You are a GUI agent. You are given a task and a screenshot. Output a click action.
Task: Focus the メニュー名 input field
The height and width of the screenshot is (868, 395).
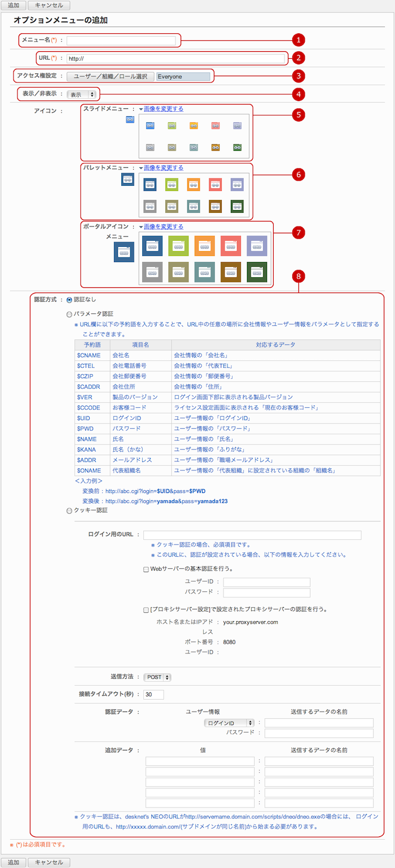click(x=121, y=41)
